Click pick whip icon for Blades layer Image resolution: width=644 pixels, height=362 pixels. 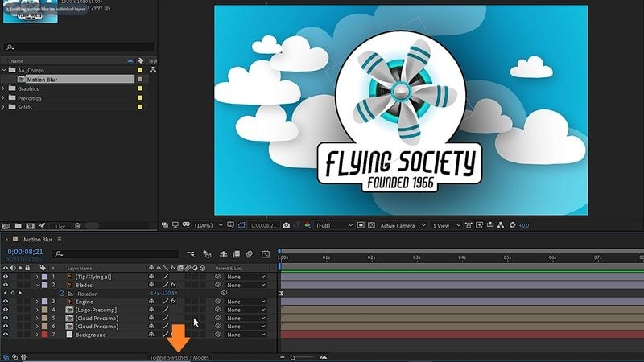tap(218, 285)
